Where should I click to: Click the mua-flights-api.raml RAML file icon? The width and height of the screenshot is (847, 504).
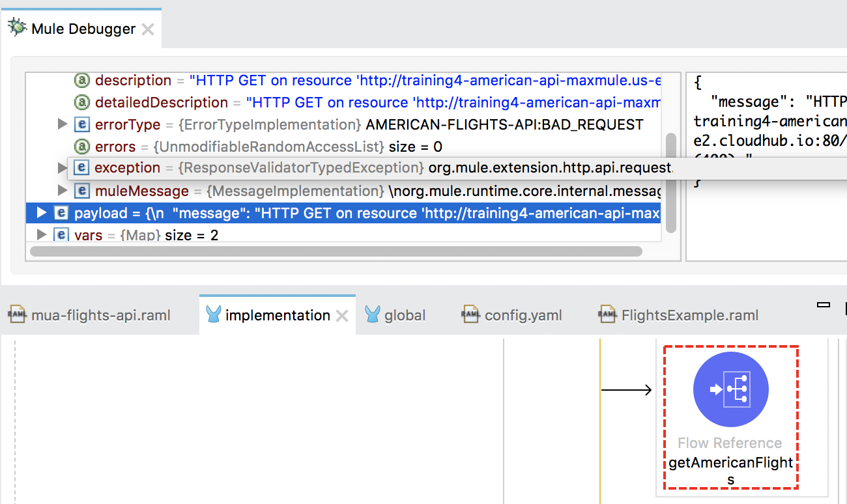18,315
